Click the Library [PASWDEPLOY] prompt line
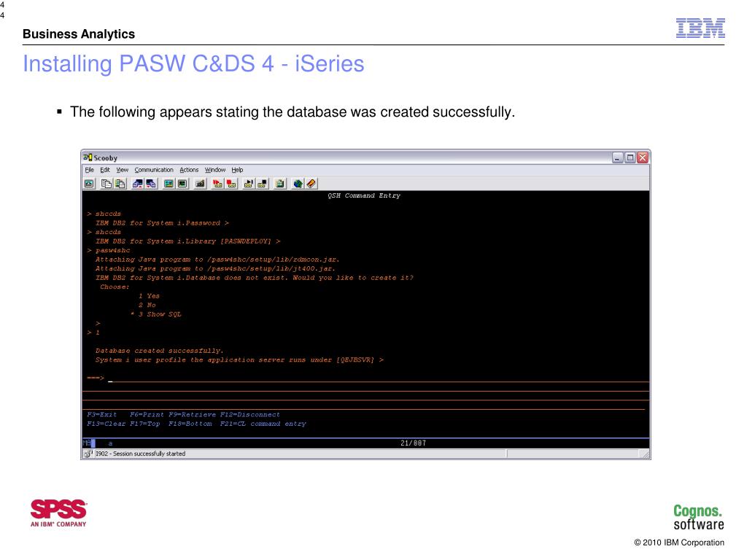Screen dimensions: 747x560 point(187,241)
